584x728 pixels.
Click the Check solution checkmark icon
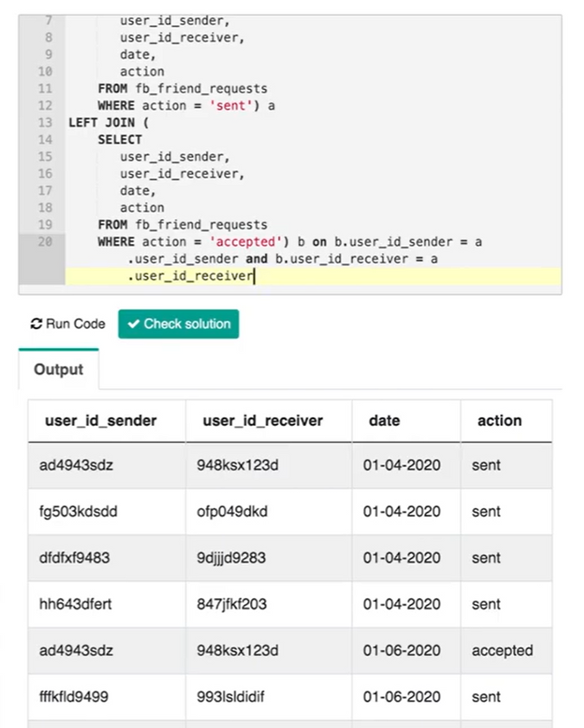coord(133,324)
